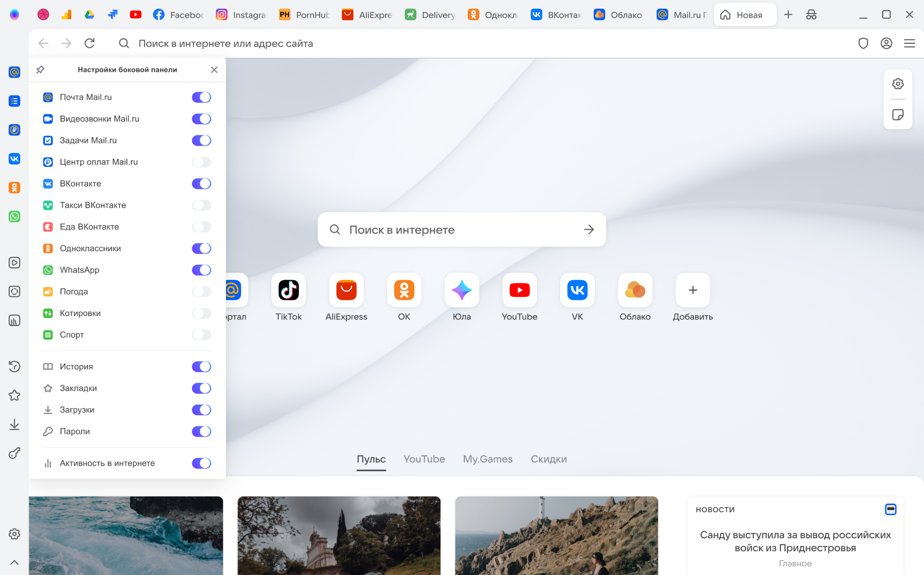Viewport: 924px width, 575px height.
Task: Switch to the Скидки feed tab
Action: pyautogui.click(x=549, y=459)
